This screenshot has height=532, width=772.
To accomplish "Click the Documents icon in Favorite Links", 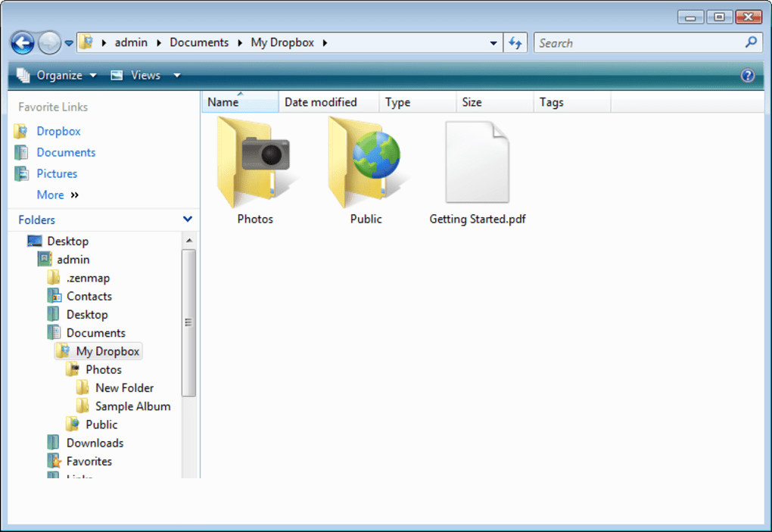I will pos(20,153).
